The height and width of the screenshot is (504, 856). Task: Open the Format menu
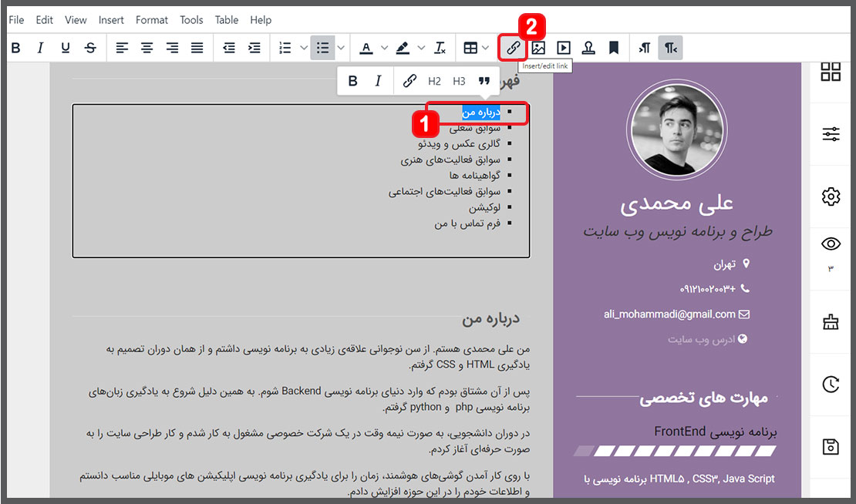point(151,20)
